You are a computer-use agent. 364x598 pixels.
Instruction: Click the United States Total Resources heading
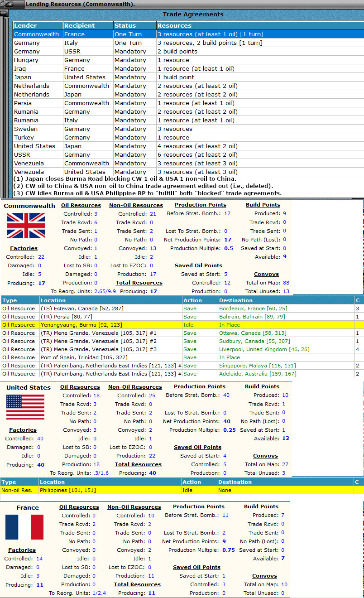(138, 464)
